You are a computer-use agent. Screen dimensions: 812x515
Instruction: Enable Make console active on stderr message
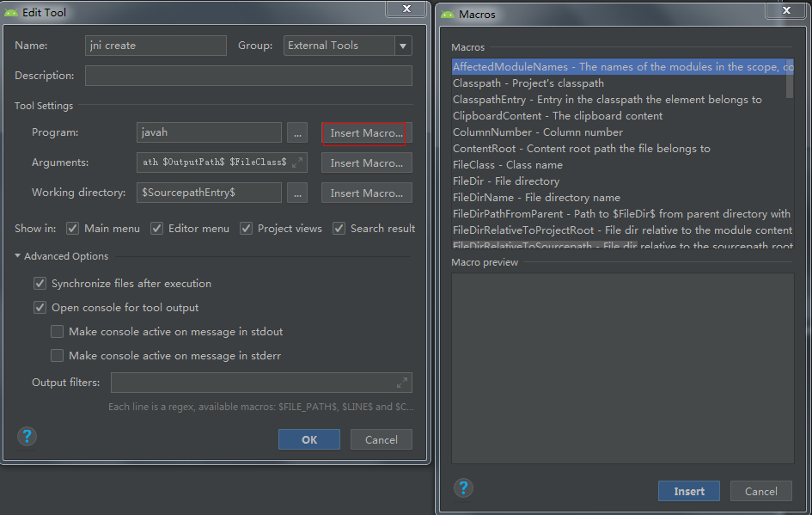point(57,355)
